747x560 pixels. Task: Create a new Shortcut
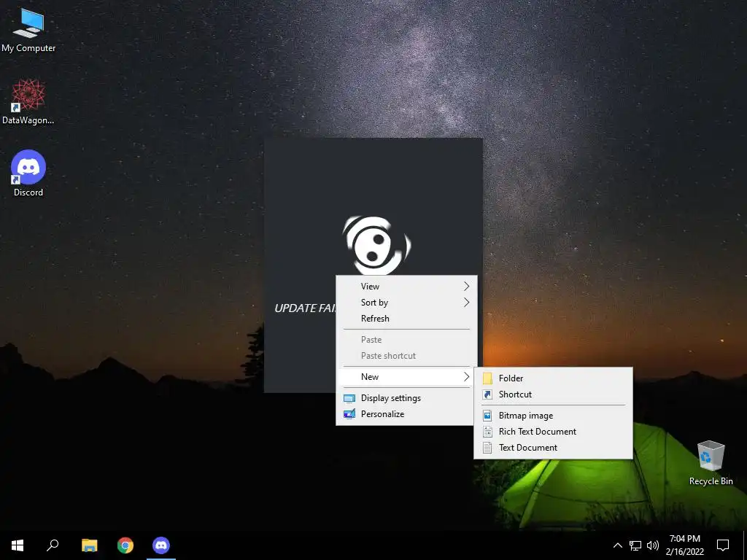click(x=553, y=394)
